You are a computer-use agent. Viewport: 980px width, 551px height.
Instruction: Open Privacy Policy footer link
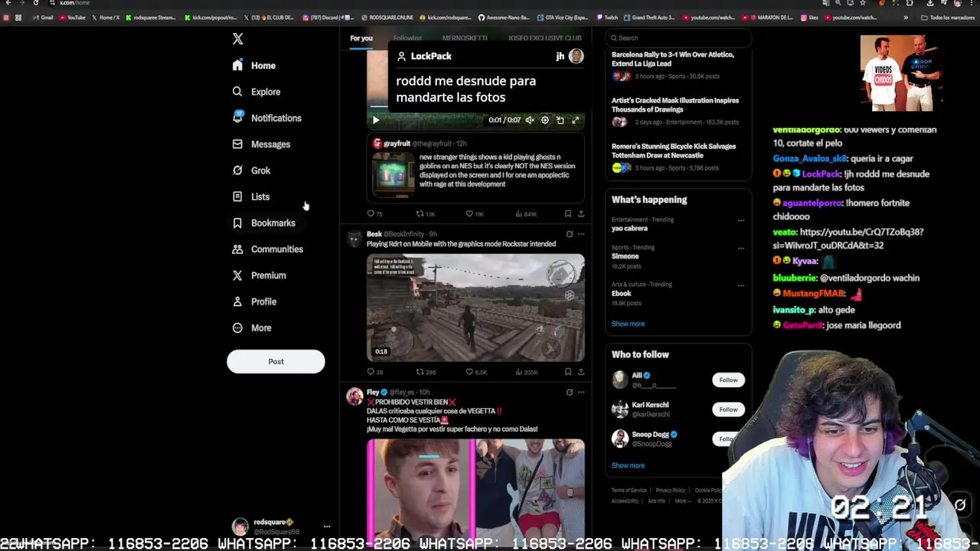[670, 491]
